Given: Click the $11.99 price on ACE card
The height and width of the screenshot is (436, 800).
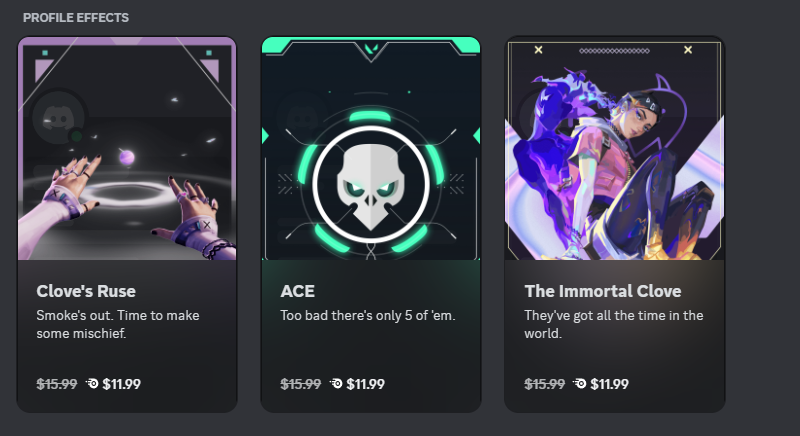Looking at the screenshot, I should (365, 384).
